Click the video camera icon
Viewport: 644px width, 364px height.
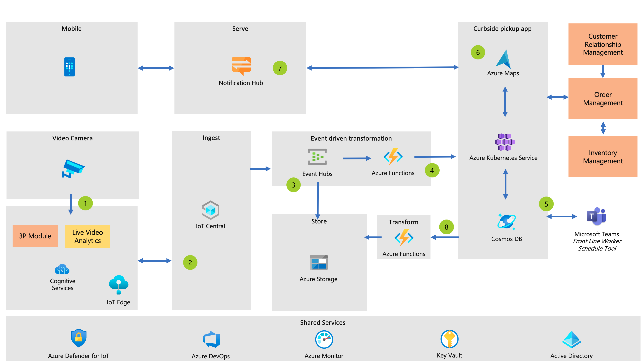(73, 169)
